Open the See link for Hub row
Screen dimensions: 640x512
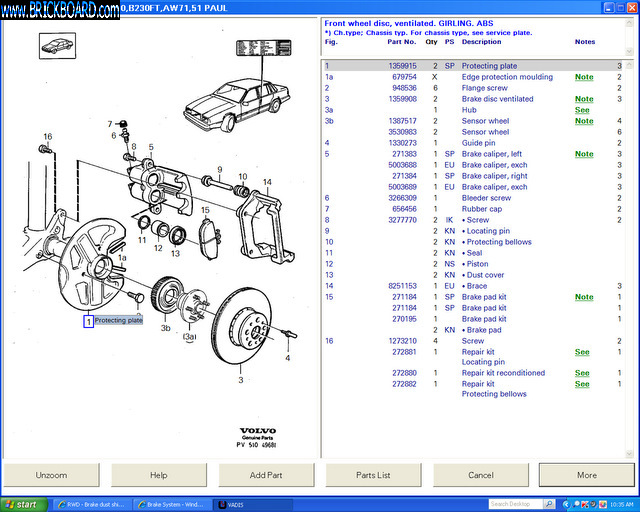point(582,110)
